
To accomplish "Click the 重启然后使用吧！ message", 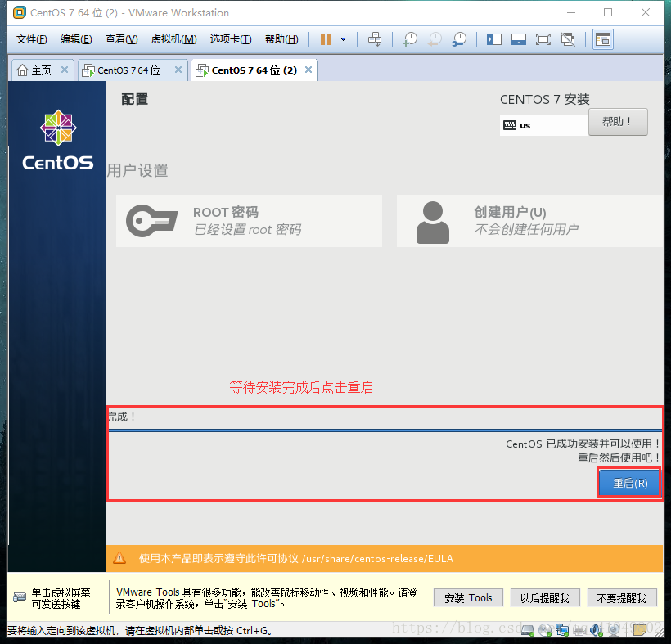I will (x=619, y=458).
